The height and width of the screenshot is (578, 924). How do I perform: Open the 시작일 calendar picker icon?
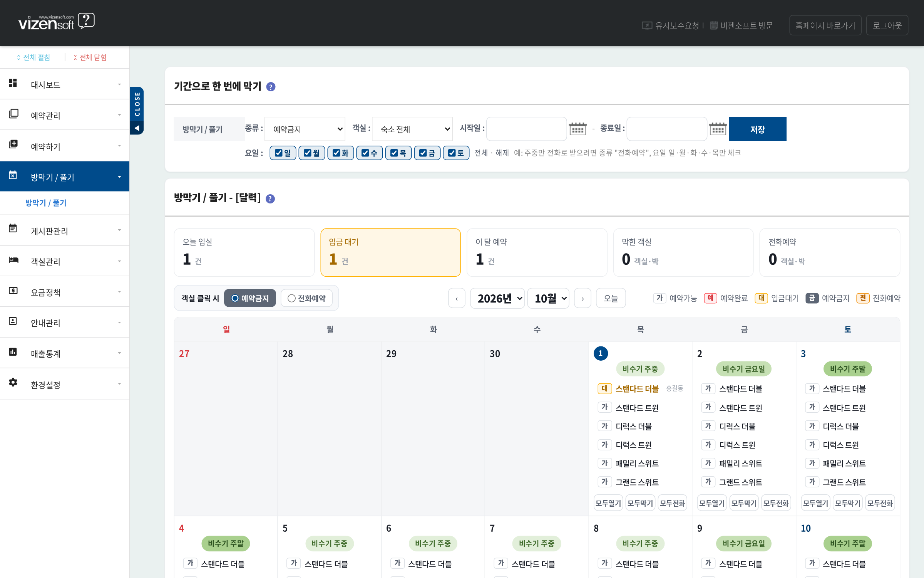577,129
